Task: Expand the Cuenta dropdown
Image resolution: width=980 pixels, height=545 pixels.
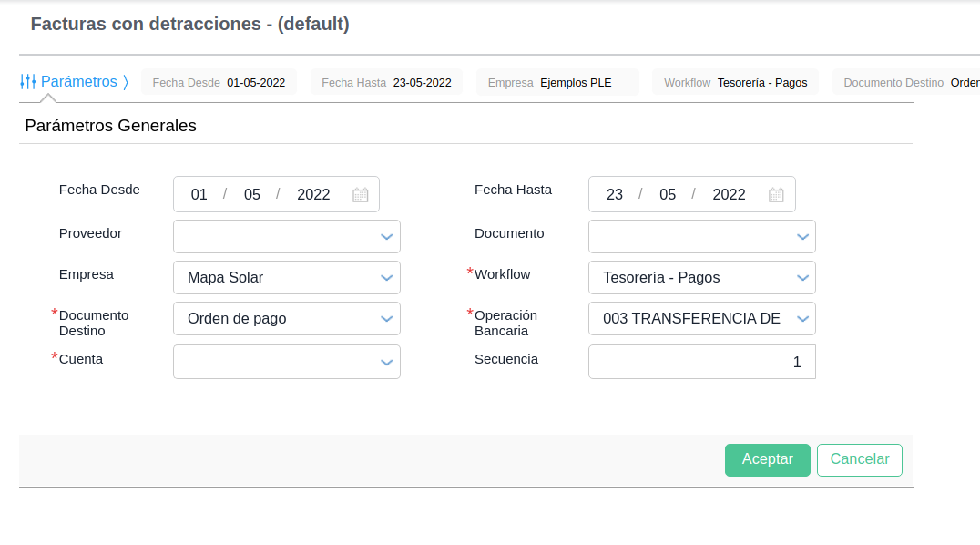Action: tap(387, 362)
